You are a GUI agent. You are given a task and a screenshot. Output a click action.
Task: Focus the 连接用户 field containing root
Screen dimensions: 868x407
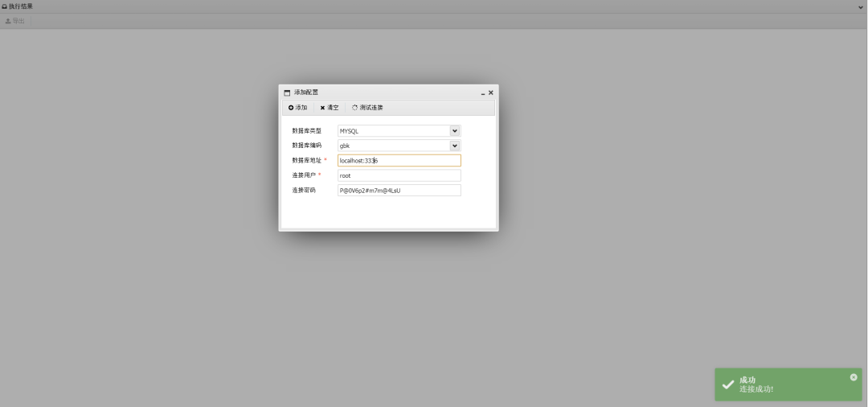pyautogui.click(x=399, y=175)
